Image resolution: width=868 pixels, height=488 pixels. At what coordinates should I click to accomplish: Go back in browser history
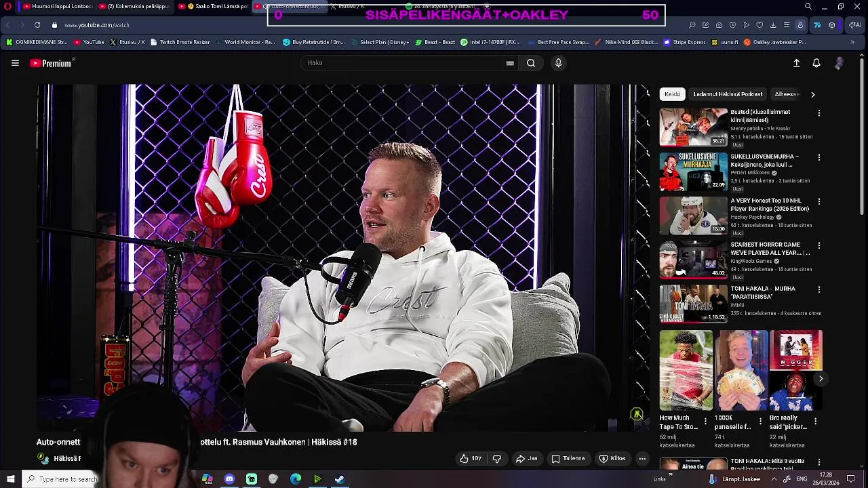pyautogui.click(x=7, y=25)
